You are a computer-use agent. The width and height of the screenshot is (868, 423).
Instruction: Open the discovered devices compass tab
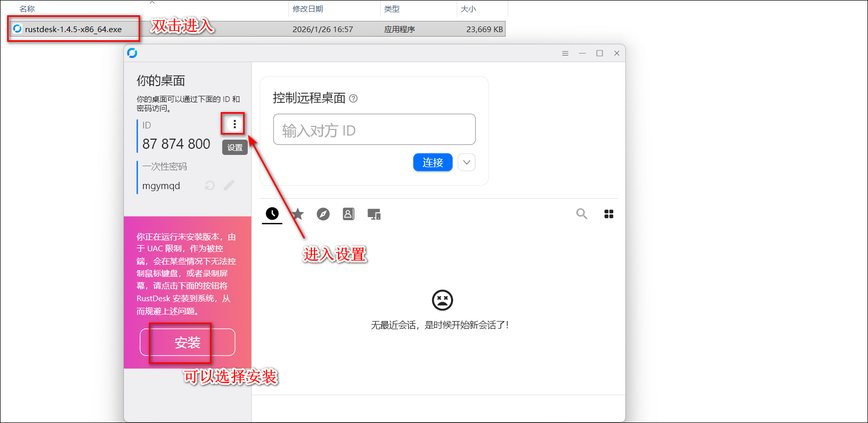tap(323, 214)
